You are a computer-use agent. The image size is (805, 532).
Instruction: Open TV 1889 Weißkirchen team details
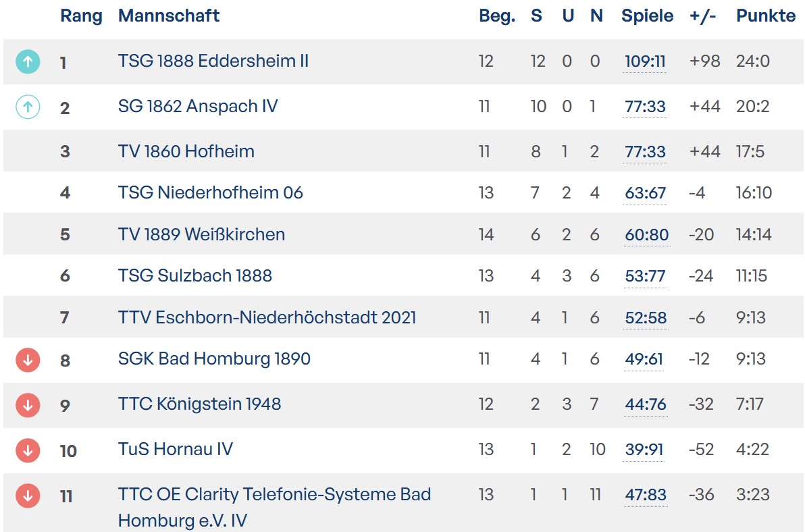[x=201, y=234]
